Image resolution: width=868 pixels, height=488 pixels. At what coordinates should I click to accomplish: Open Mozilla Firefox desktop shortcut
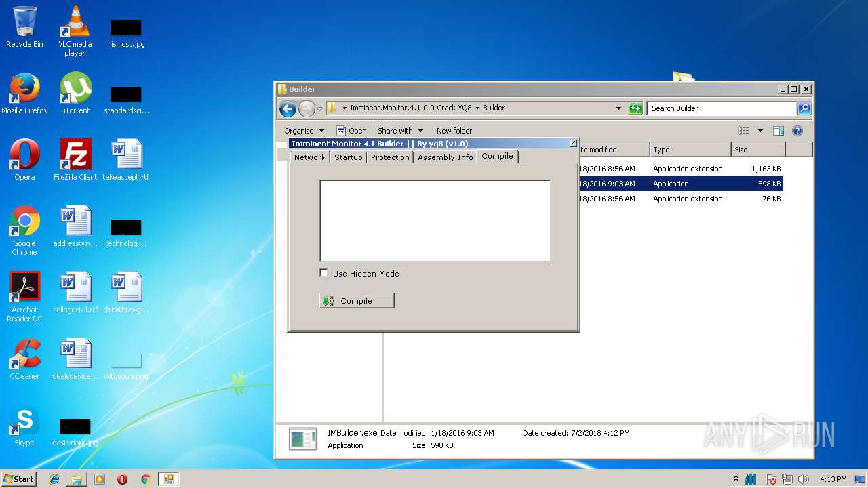(24, 94)
